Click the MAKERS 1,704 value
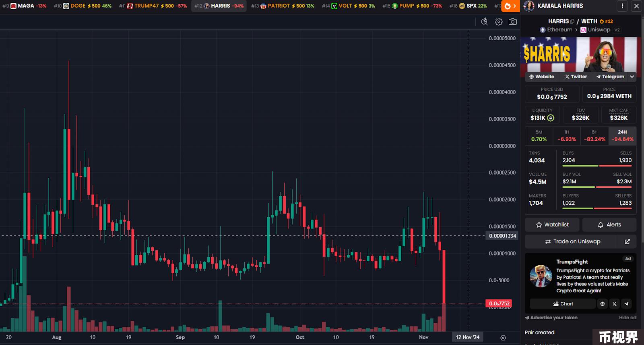 [536, 203]
